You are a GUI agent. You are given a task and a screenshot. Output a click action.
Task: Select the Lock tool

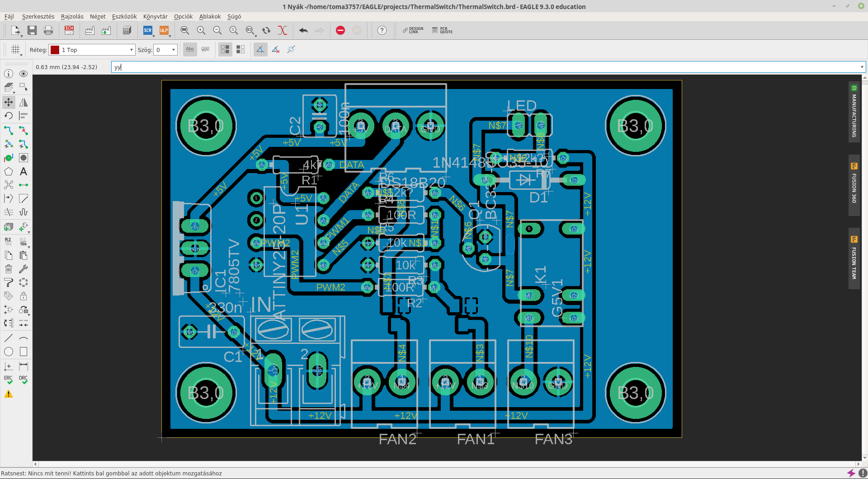24,296
